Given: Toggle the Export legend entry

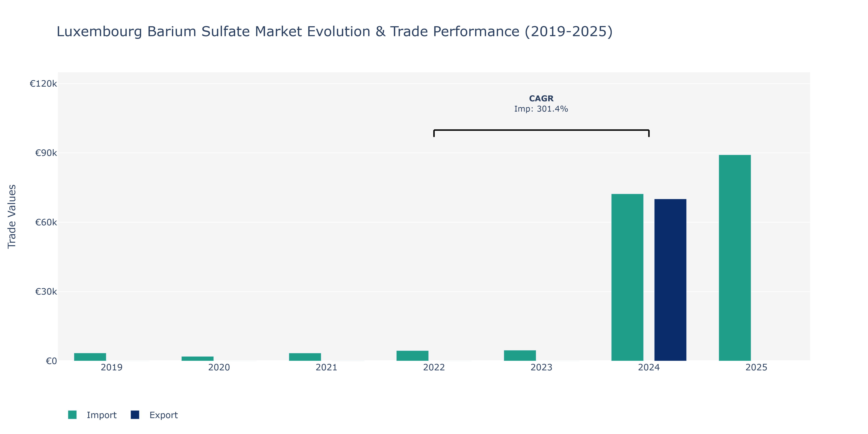Looking at the screenshot, I should click(154, 415).
